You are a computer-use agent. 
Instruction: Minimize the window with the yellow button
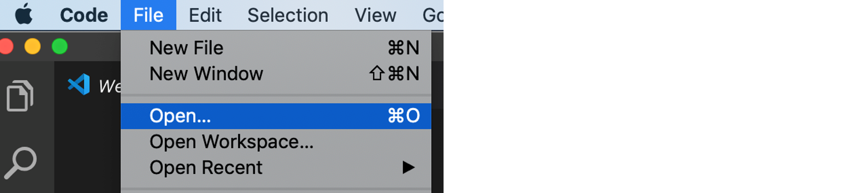point(33,46)
